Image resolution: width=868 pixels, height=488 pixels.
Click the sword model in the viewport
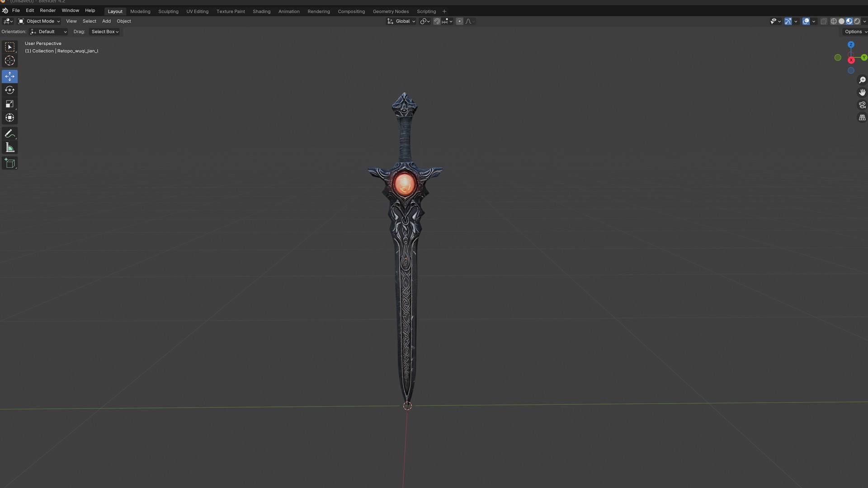[406, 249]
